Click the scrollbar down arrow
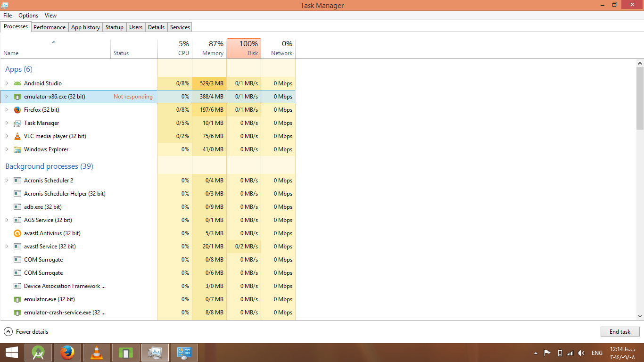 click(640, 316)
